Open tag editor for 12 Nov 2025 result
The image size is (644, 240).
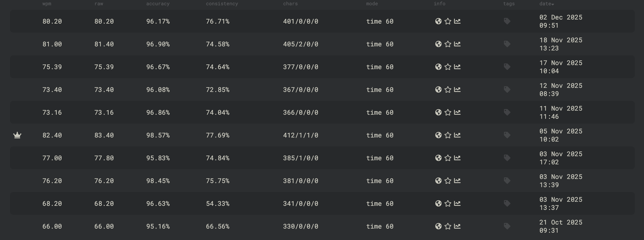point(507,89)
